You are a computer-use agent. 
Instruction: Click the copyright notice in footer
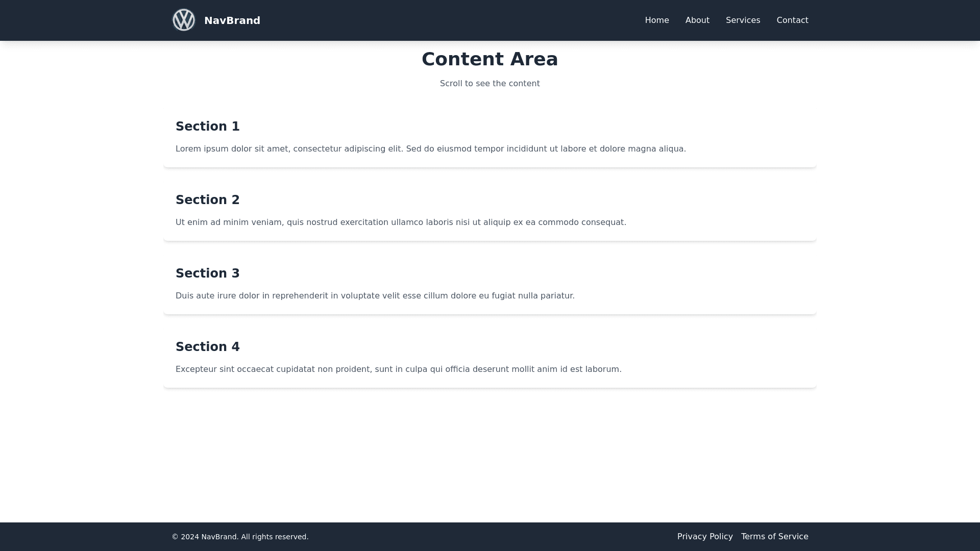point(240,537)
